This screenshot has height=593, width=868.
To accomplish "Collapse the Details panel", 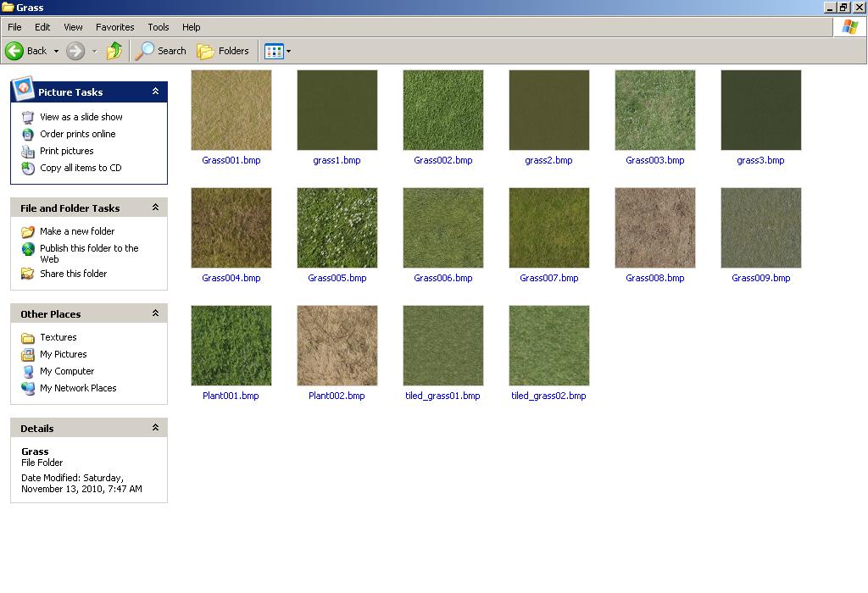I will click(x=156, y=428).
